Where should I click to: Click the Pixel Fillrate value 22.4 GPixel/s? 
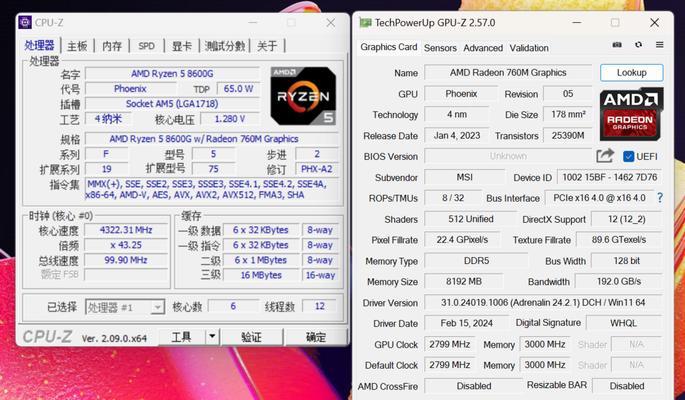pyautogui.click(x=462, y=240)
